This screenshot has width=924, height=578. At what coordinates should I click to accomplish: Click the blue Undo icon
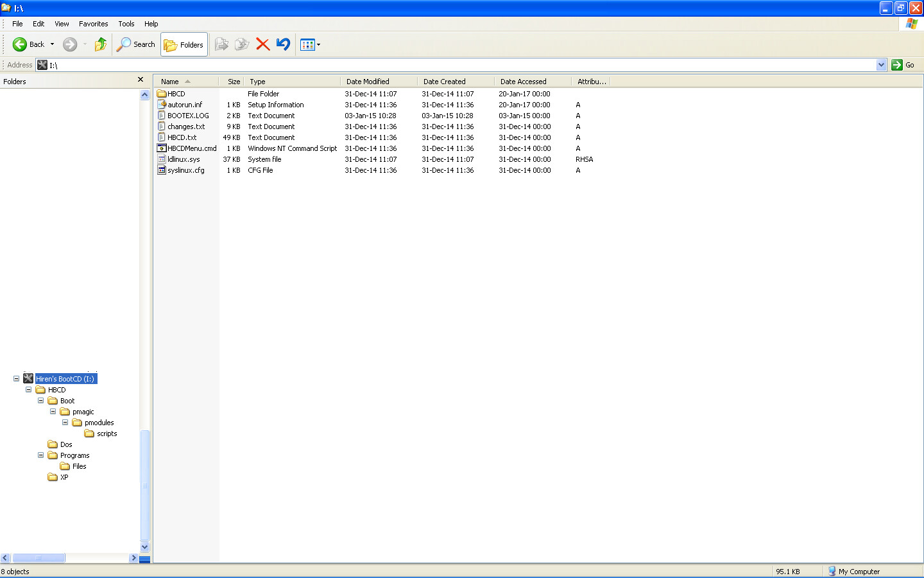point(283,44)
